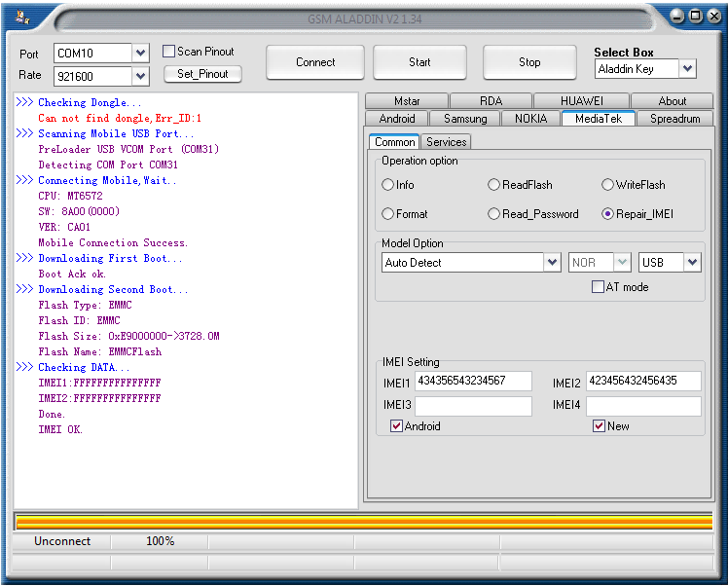This screenshot has width=728, height=586.
Task: Uncheck the New checkbox in IMEI Setting
Action: point(599,425)
